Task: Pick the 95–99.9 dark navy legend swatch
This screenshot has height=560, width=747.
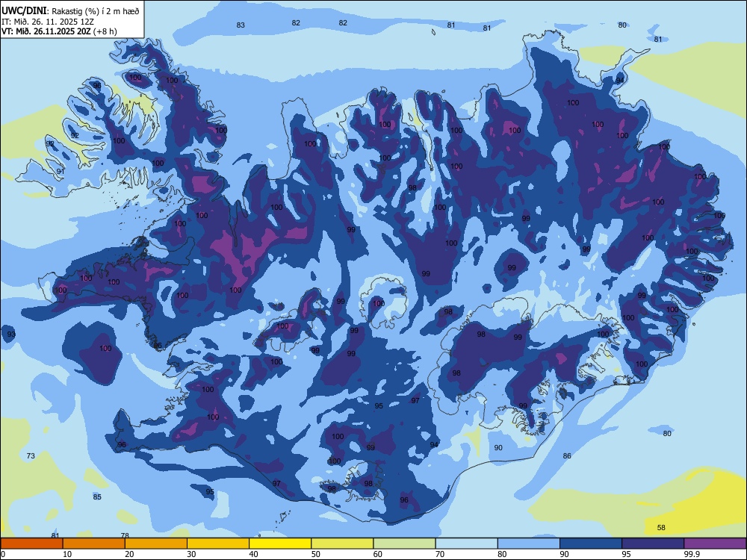Action: pyautogui.click(x=653, y=544)
